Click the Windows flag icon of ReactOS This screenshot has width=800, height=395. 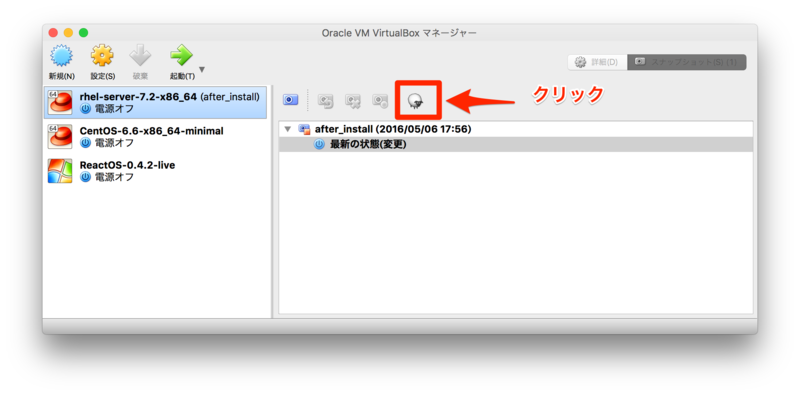pos(60,171)
